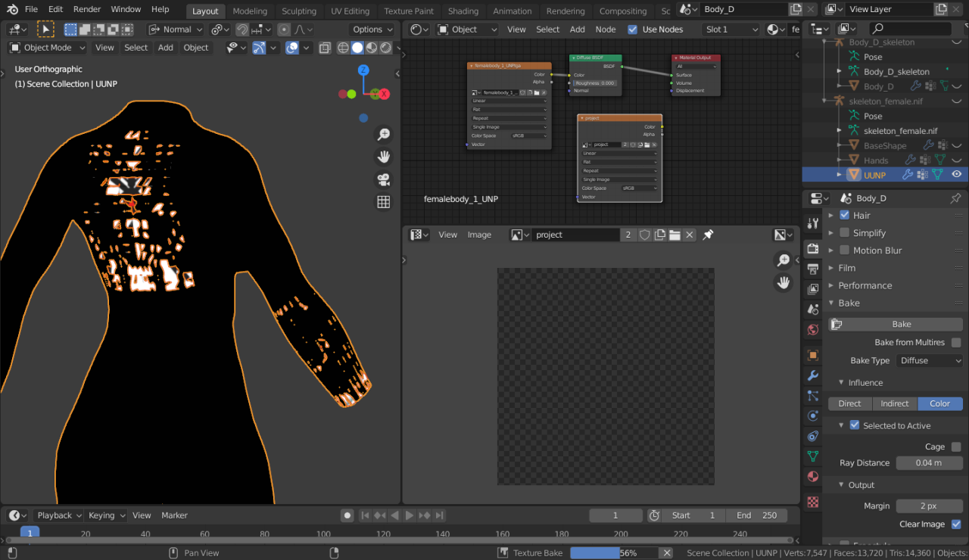Image resolution: width=969 pixels, height=560 pixels.
Task: Cancel the Texture Bake progress with X
Action: coord(667,553)
